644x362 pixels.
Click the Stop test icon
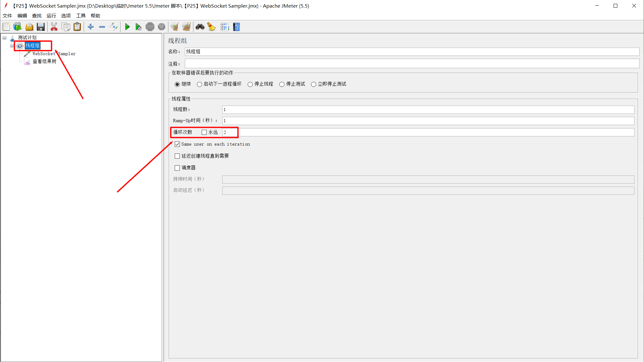[150, 27]
